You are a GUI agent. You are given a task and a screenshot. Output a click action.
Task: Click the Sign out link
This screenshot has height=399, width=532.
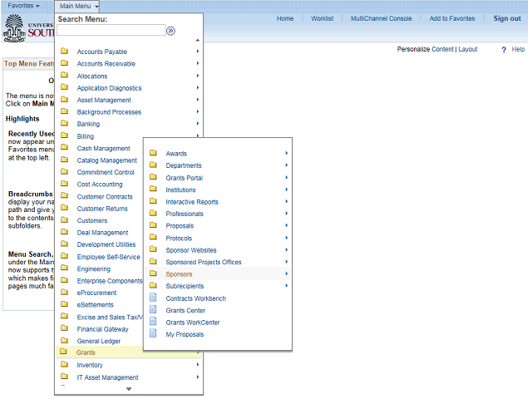point(507,18)
